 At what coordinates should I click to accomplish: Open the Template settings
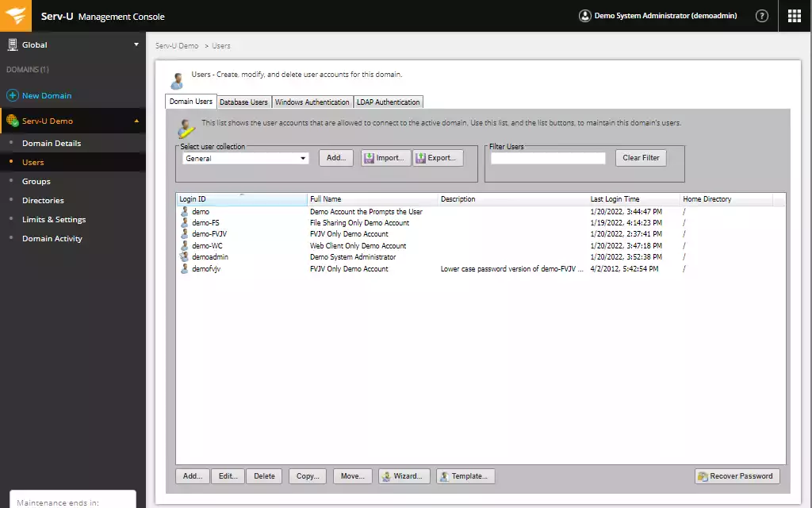tap(467, 475)
